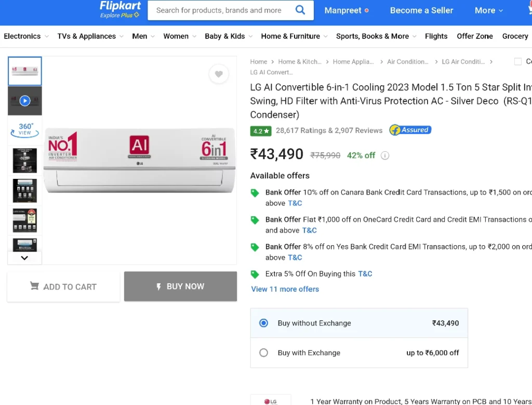532x405 pixels.
Task: Open the More dropdown in header
Action: click(488, 10)
